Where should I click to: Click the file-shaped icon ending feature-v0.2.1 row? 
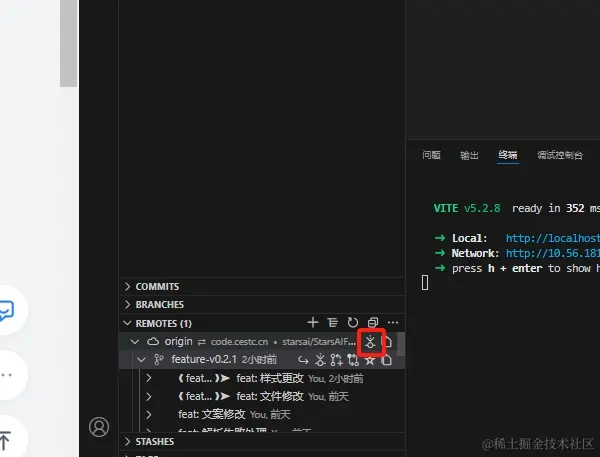[x=387, y=360]
